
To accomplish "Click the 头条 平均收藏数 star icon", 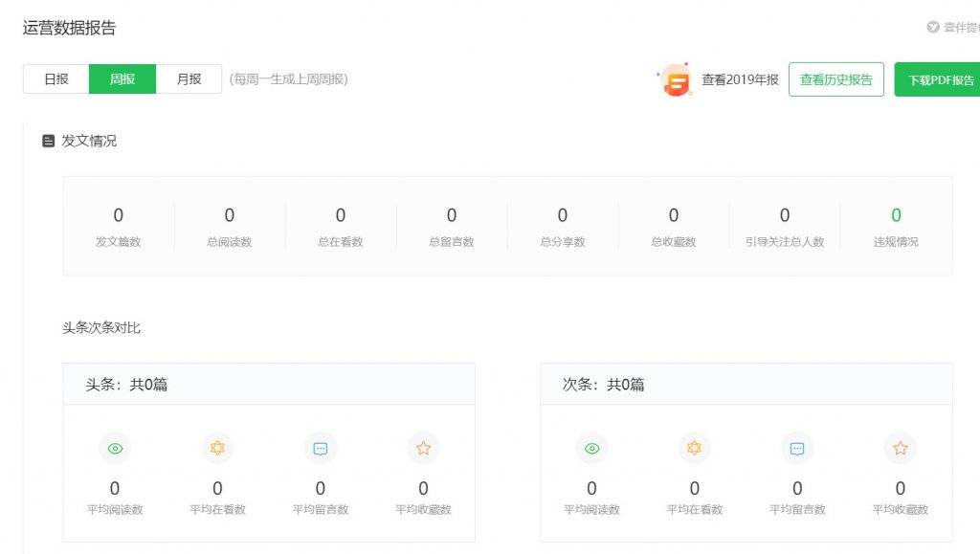I will point(423,448).
